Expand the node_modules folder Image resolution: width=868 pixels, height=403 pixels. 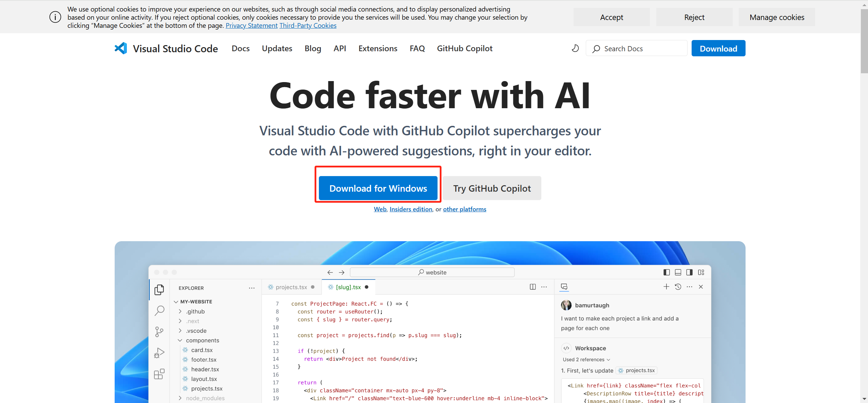(x=180, y=398)
